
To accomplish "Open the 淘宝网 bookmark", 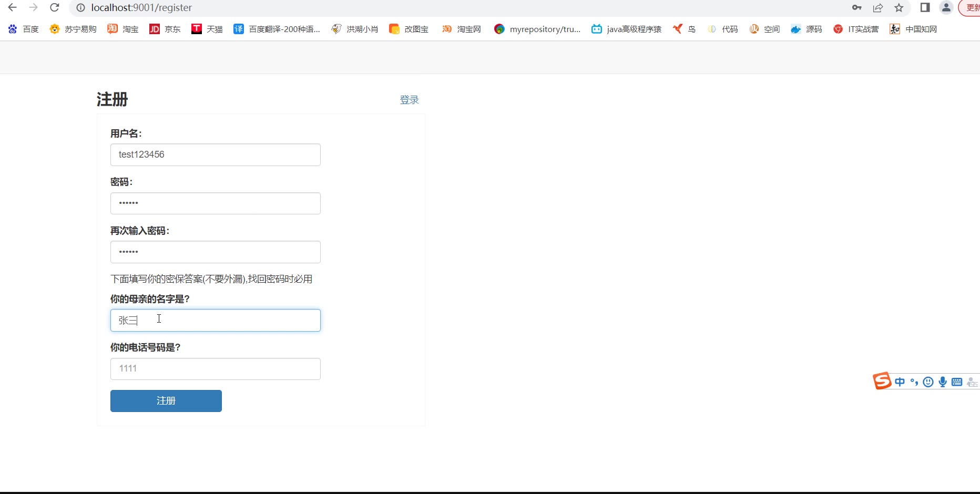I will coord(462,29).
